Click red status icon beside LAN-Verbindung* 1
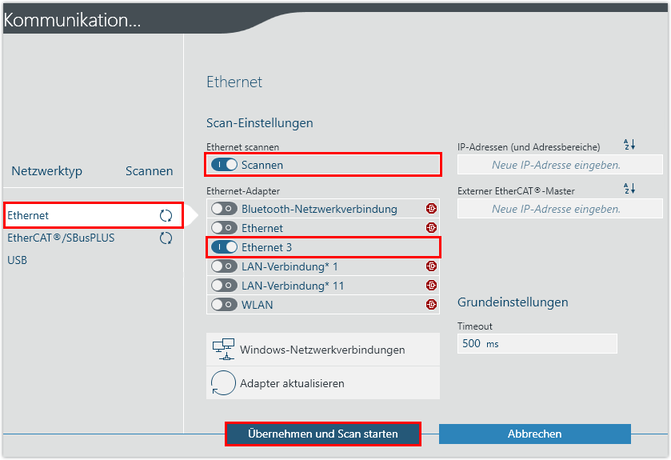671x460 pixels. coord(431,266)
